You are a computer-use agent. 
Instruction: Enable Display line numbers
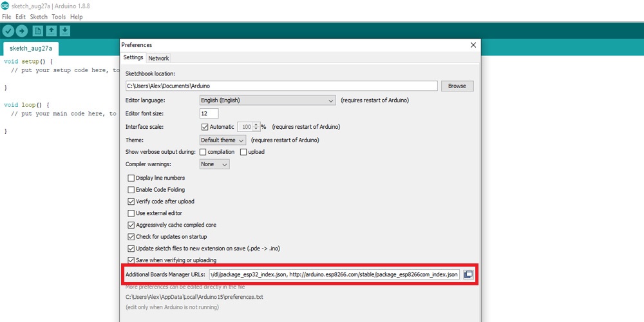pos(131,178)
